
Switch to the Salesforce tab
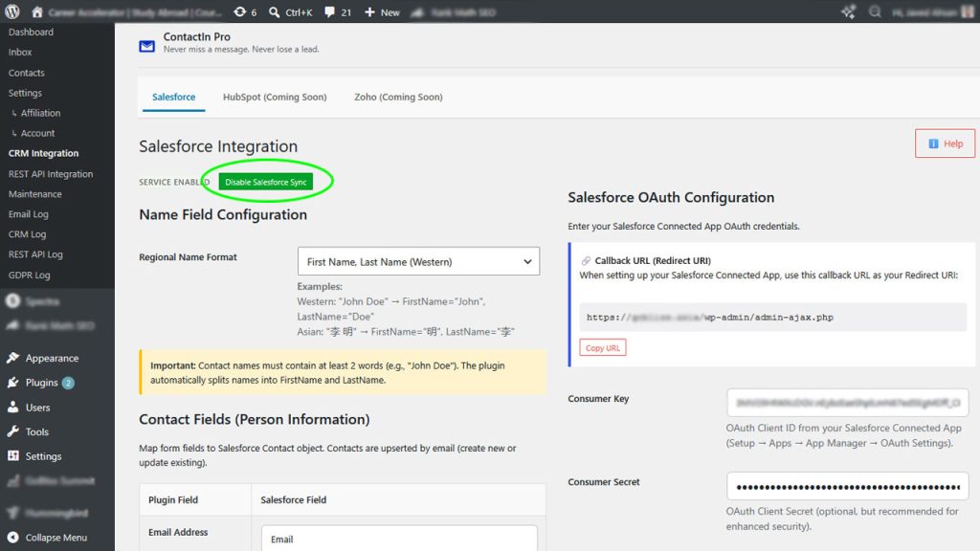174,97
